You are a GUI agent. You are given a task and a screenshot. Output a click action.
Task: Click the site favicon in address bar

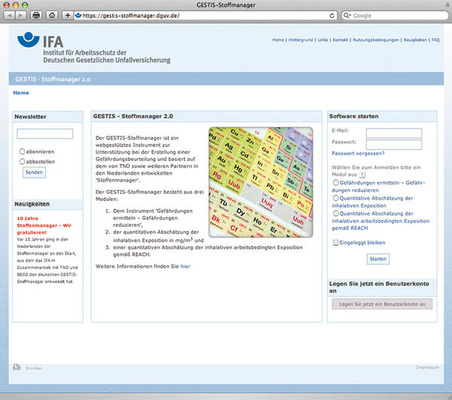(78, 15)
